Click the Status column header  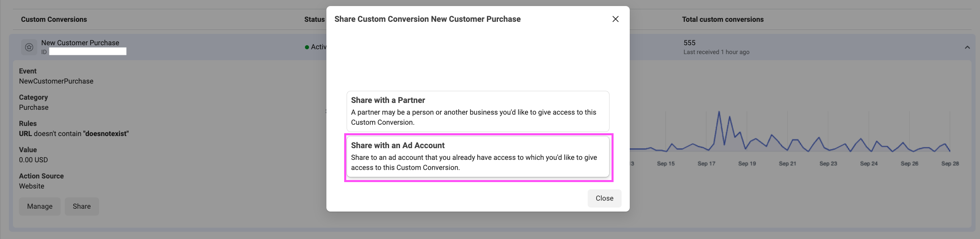[315, 19]
